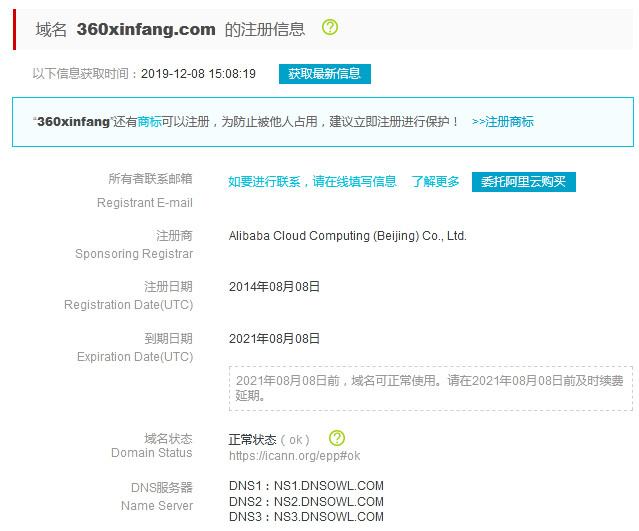Open the >>注册商标 link

coord(502,121)
